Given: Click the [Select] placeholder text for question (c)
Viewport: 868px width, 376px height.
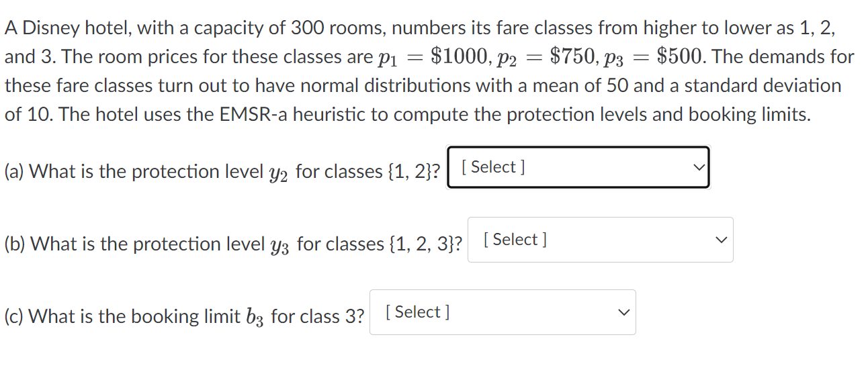Looking at the screenshot, I should point(418,312).
